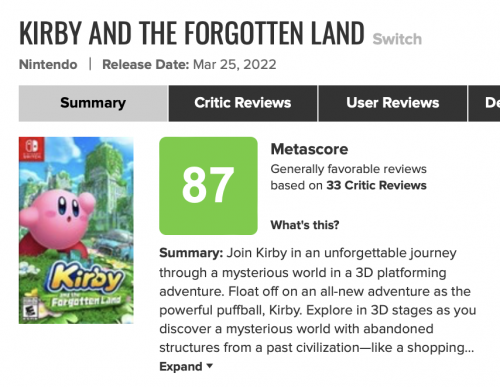
Task: Click the green 87 Metascore box
Action: (208, 186)
